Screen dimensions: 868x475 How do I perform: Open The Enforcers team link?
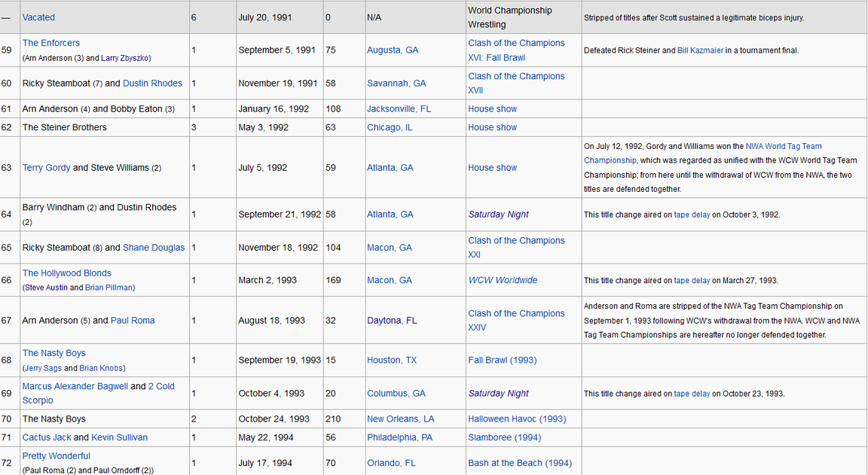point(51,43)
